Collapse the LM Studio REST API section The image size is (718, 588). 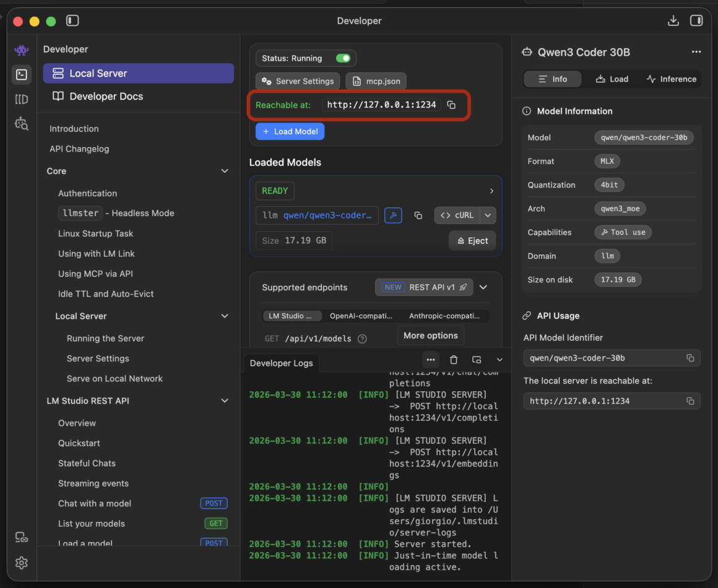pos(225,400)
